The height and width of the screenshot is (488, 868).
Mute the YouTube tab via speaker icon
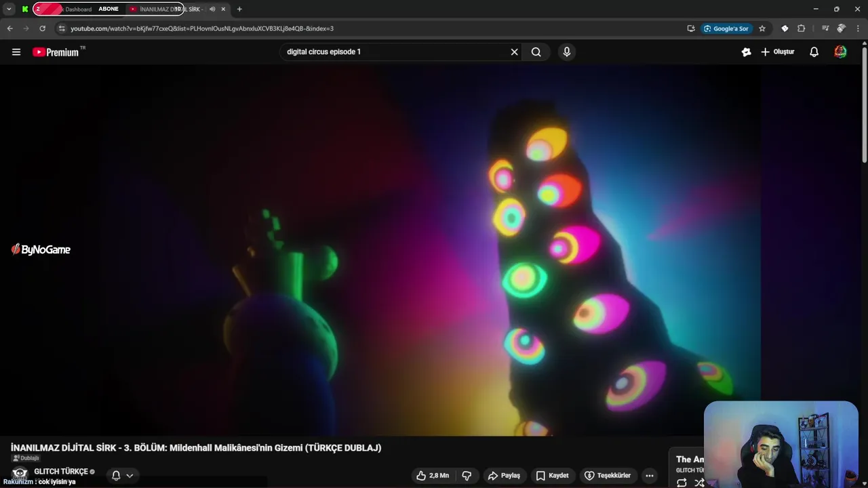[212, 9]
